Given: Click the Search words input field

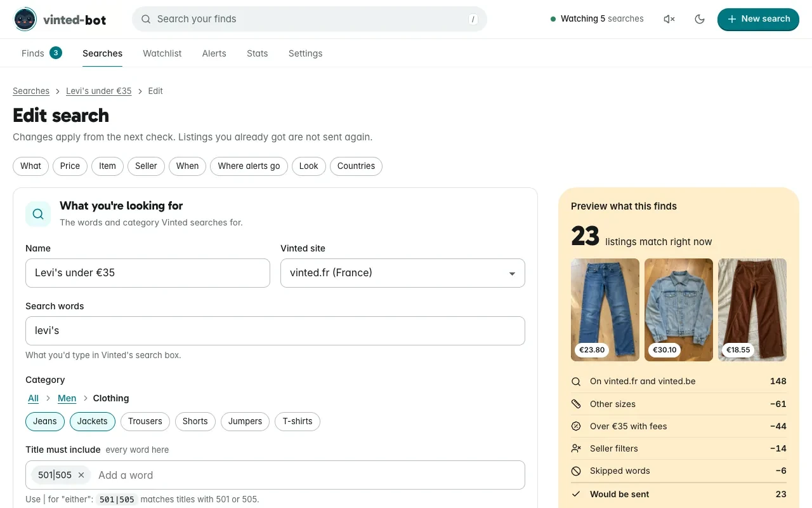Looking at the screenshot, I should point(275,331).
